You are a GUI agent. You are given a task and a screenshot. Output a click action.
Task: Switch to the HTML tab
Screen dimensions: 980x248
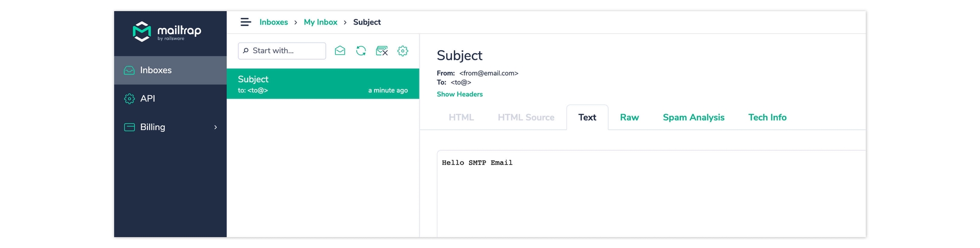[461, 118]
